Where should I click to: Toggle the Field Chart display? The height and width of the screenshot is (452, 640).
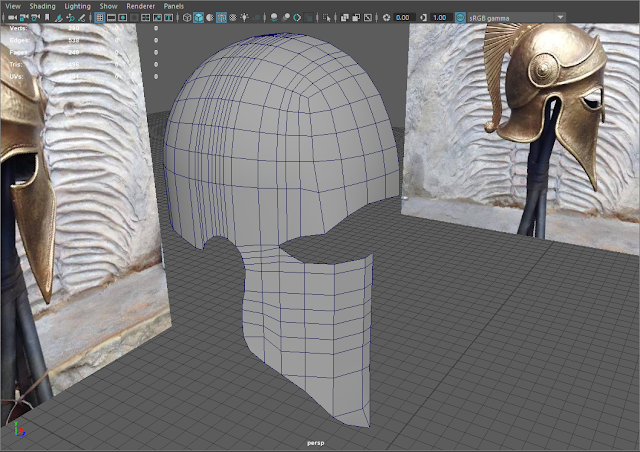(145, 18)
